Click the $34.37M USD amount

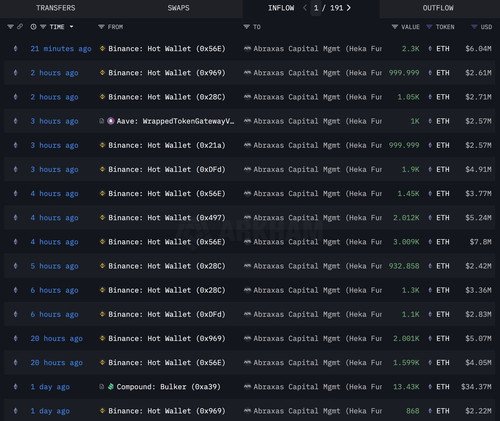coord(476,387)
